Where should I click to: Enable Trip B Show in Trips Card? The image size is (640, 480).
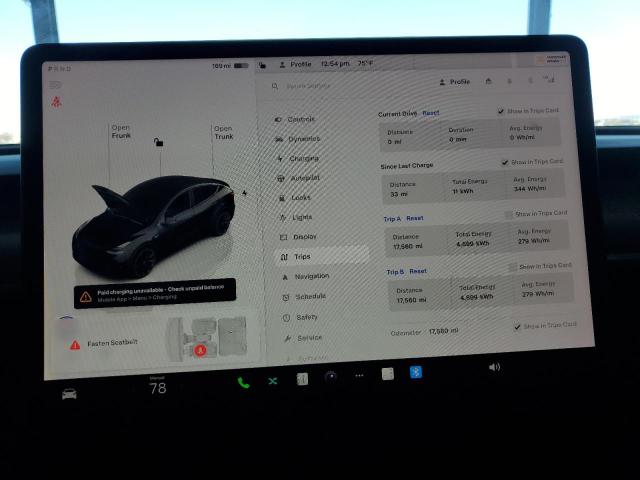[x=513, y=267]
